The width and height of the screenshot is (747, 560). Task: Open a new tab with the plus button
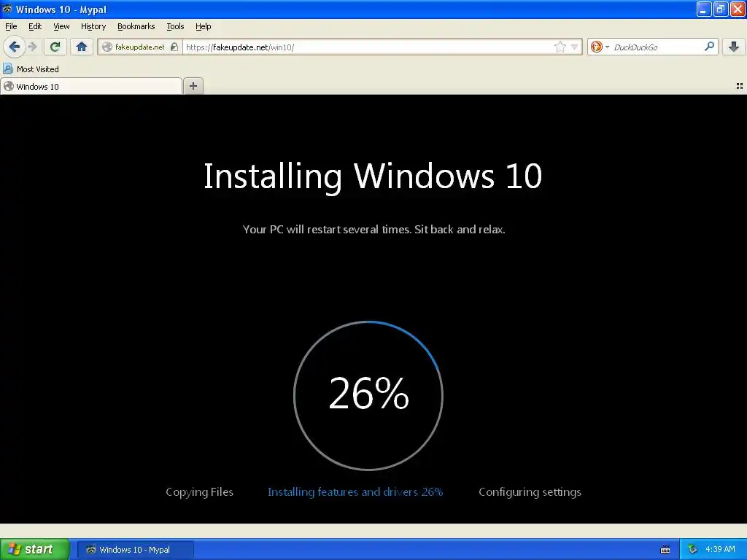pos(193,86)
